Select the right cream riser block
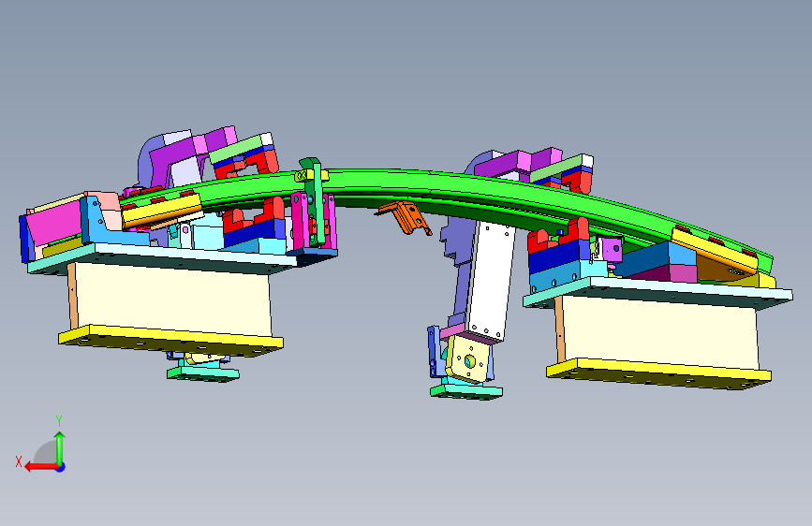Viewport: 812px width, 526px height. click(658, 332)
